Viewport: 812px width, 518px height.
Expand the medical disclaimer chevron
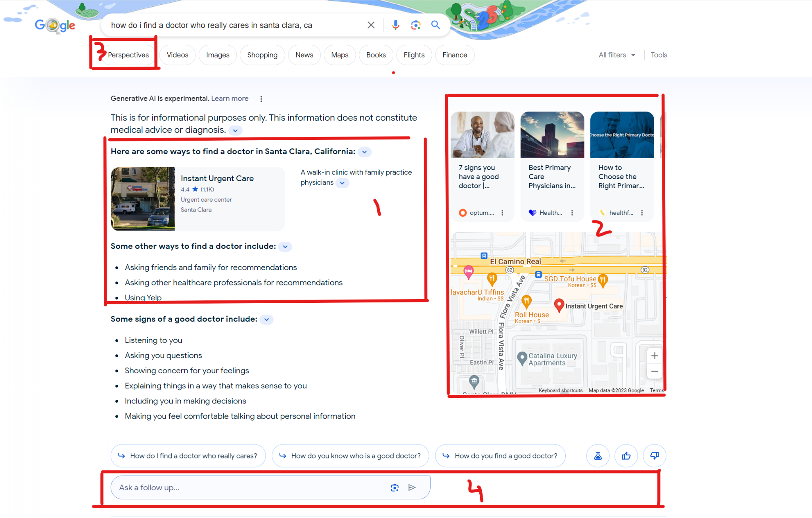point(236,130)
